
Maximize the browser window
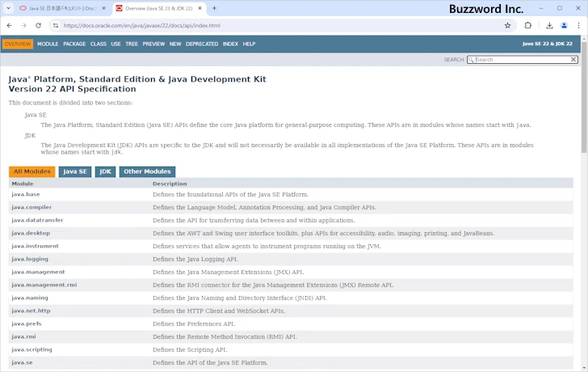point(560,8)
